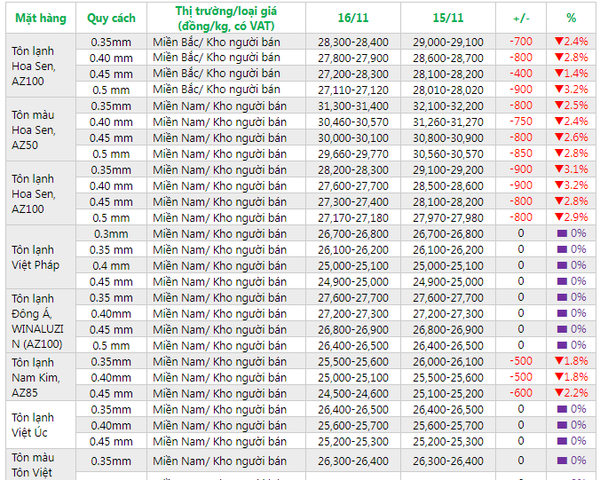The image size is (600, 480).
Task: Click the "Tôn lạnh Việt Úc" product cell
Action: [41, 425]
